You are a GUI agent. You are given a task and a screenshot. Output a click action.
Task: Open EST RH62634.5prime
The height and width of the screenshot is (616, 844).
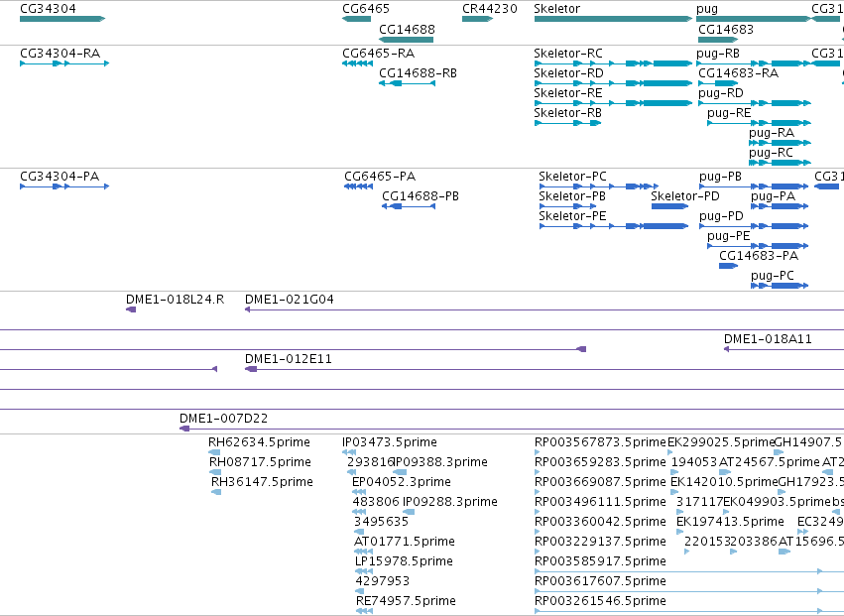tap(260, 443)
